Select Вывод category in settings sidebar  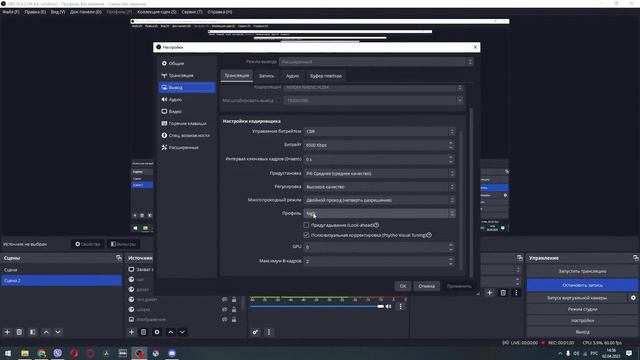tap(187, 87)
